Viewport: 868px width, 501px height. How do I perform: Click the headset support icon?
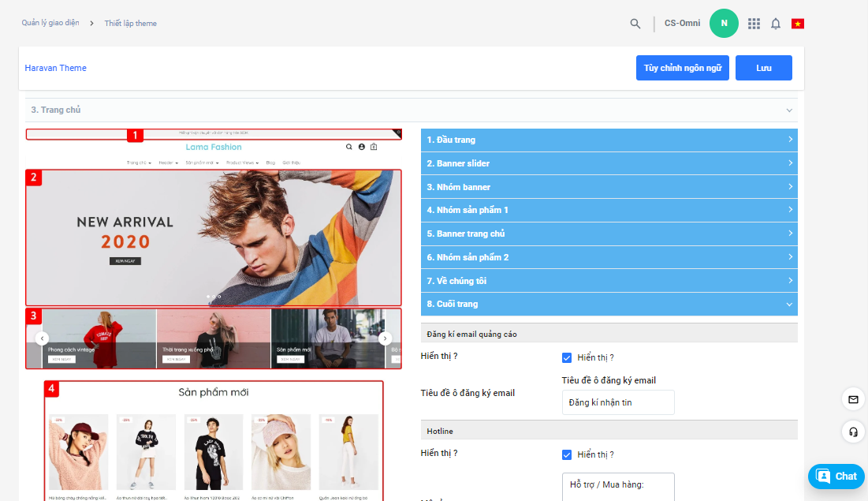pyautogui.click(x=853, y=432)
